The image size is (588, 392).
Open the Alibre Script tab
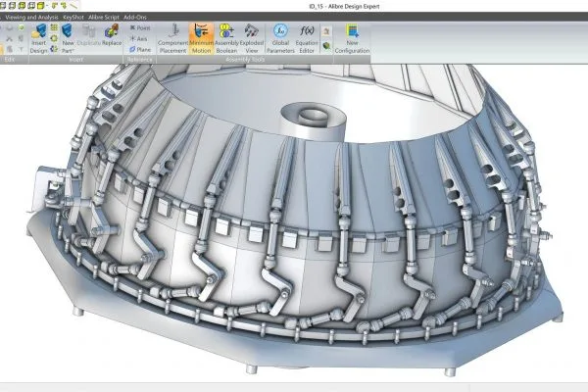click(x=104, y=18)
